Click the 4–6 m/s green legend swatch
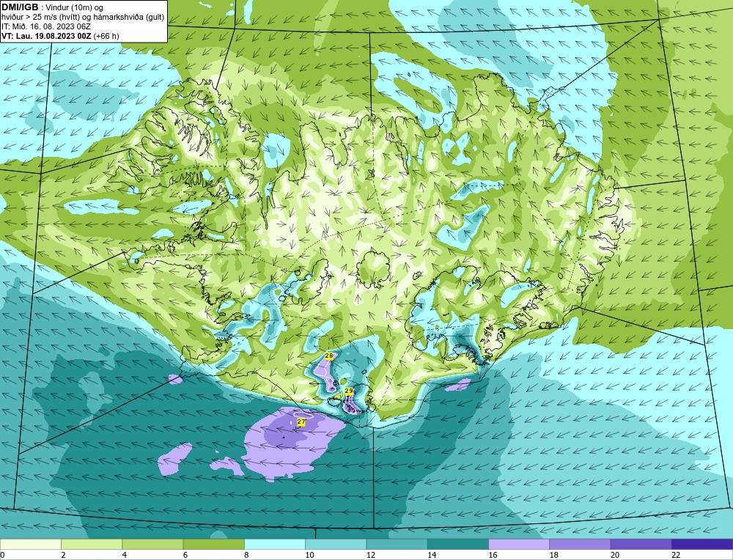The image size is (733, 560). pyautogui.click(x=152, y=544)
